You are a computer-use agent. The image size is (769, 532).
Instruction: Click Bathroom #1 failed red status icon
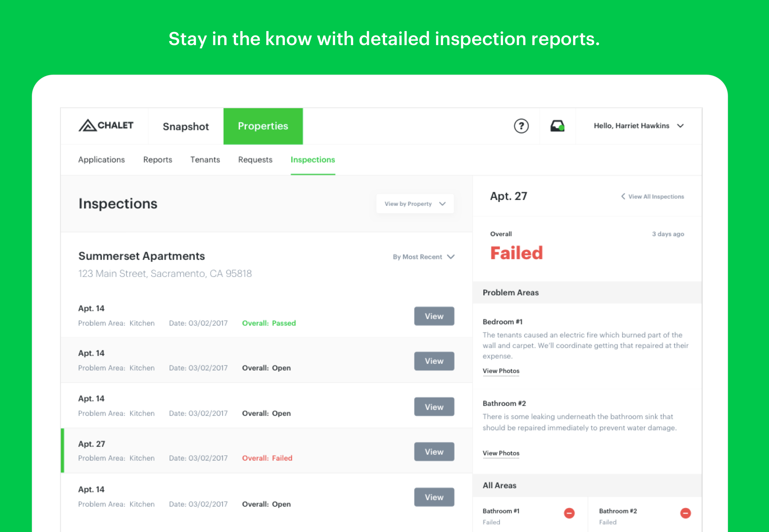coord(569,513)
